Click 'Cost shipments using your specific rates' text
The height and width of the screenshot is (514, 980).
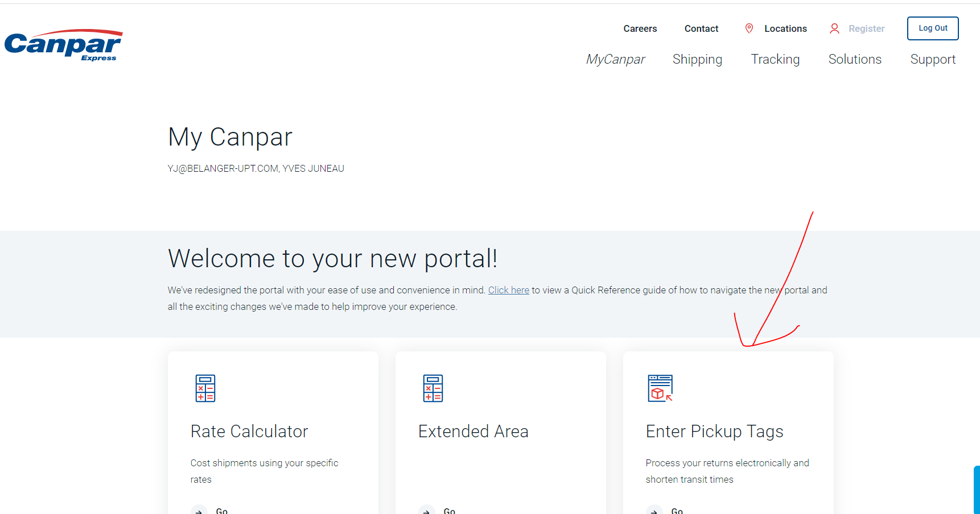click(265, 471)
